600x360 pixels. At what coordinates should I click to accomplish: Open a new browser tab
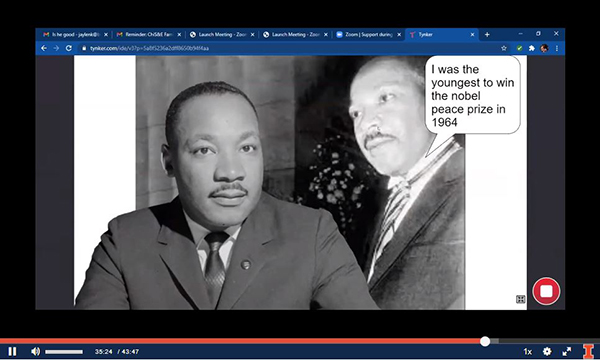click(x=487, y=34)
